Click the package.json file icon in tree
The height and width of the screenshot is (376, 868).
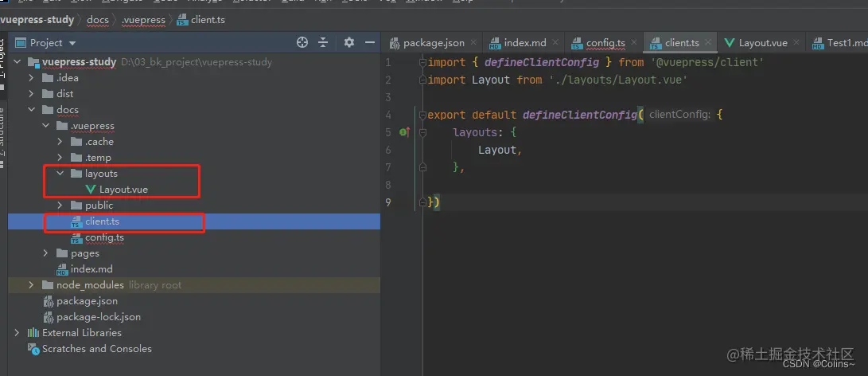(x=49, y=301)
